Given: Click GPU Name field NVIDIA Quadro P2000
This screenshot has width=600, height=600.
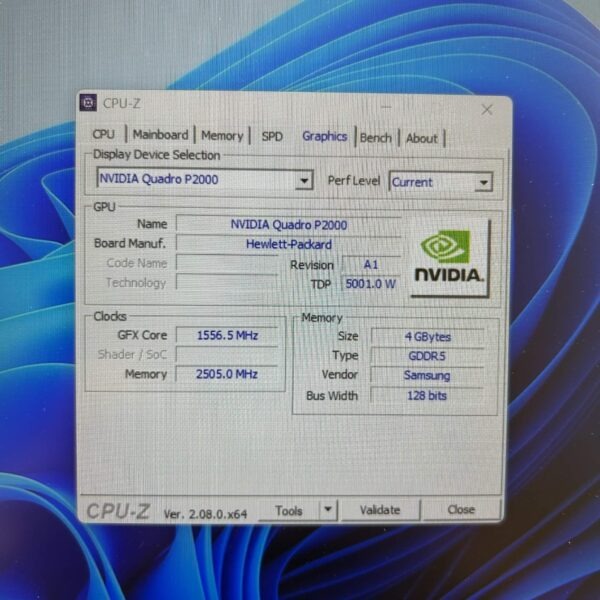Looking at the screenshot, I should click(x=289, y=224).
